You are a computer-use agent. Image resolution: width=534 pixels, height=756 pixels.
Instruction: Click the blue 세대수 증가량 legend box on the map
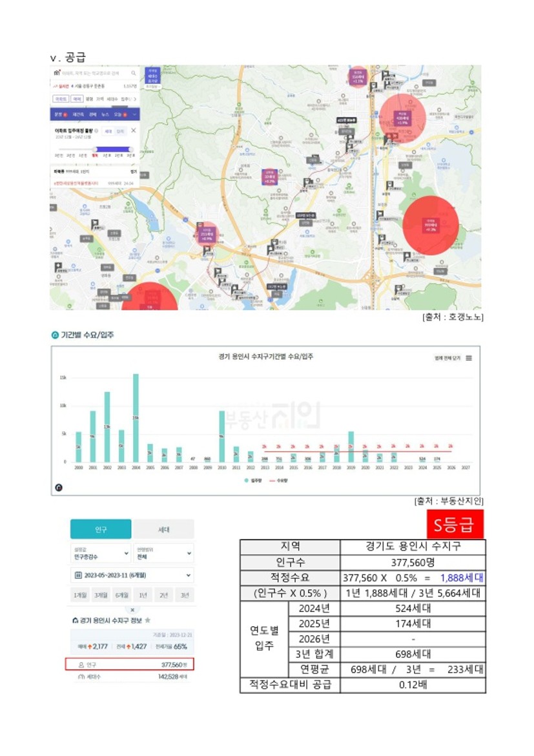coord(153,76)
